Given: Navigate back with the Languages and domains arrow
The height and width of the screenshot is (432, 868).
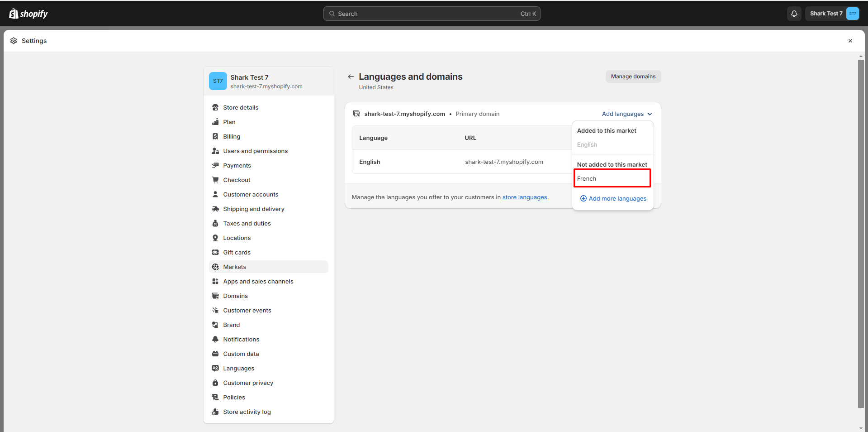Looking at the screenshot, I should tap(351, 77).
